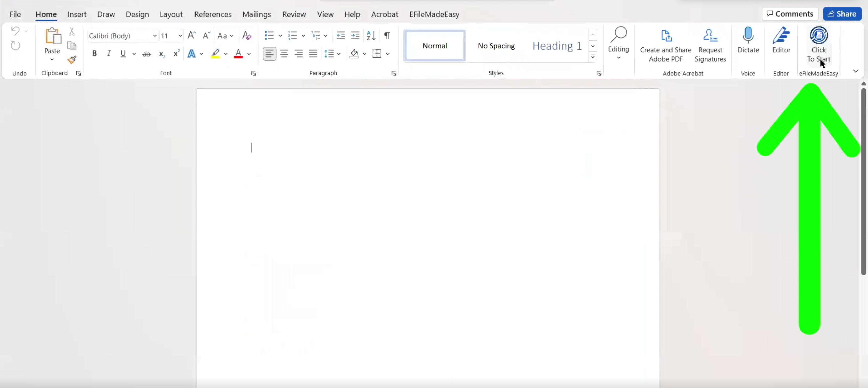This screenshot has height=388, width=868.
Task: Apply the red font color swatch
Action: pos(238,54)
